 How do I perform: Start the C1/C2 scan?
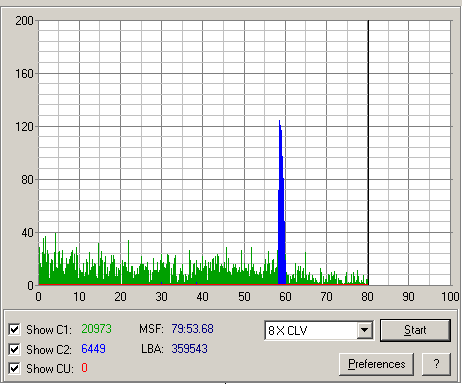pos(415,330)
